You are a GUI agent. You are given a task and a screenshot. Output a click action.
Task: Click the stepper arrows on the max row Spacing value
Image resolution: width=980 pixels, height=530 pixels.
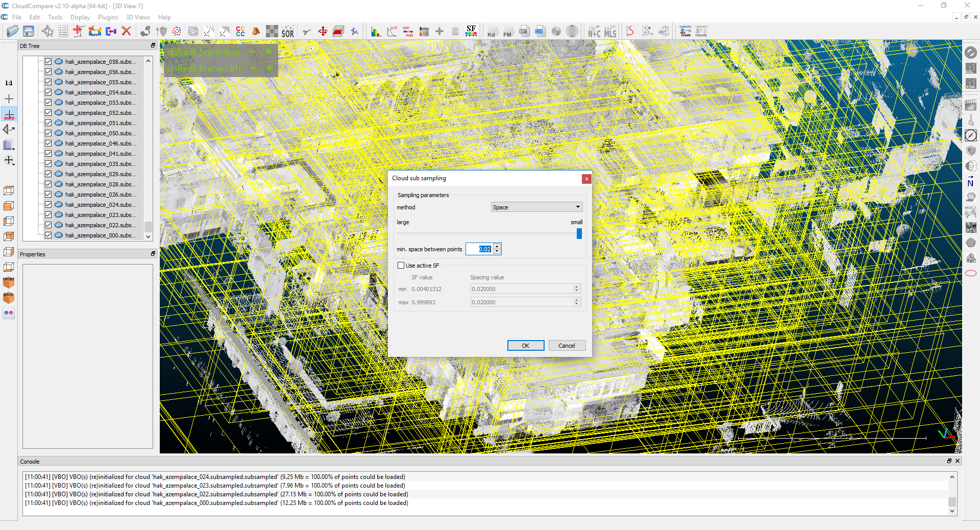tap(577, 302)
